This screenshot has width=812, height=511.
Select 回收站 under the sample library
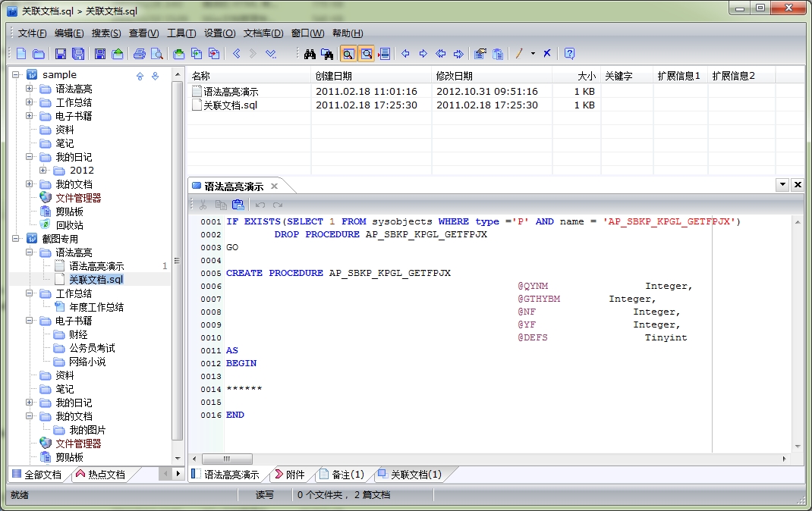tap(69, 225)
